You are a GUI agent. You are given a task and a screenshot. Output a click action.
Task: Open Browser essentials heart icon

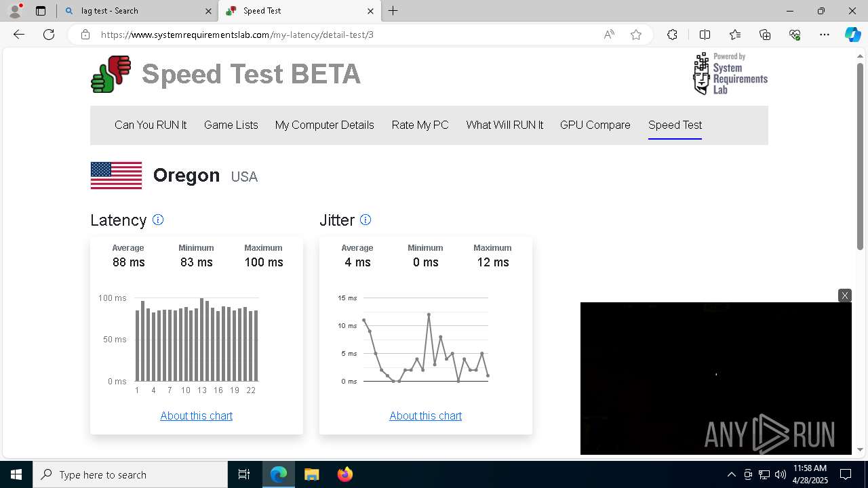click(795, 35)
